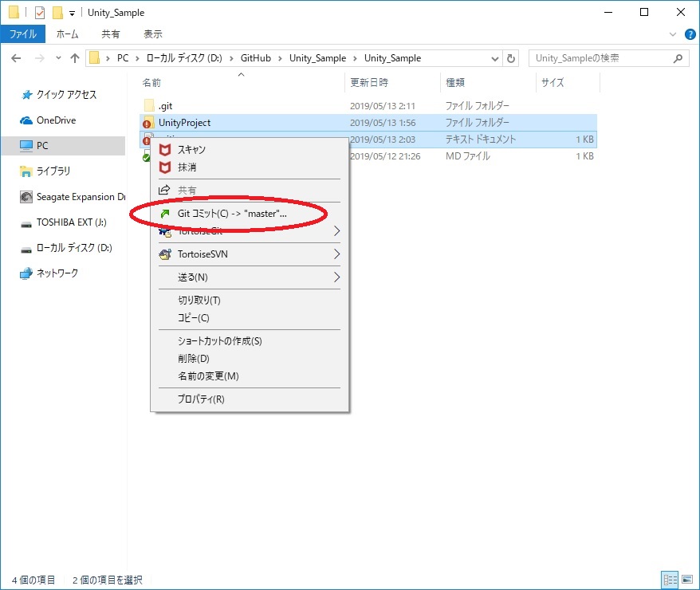Navigate up to the parent folder
This screenshot has width=700, height=590.
coord(74,57)
